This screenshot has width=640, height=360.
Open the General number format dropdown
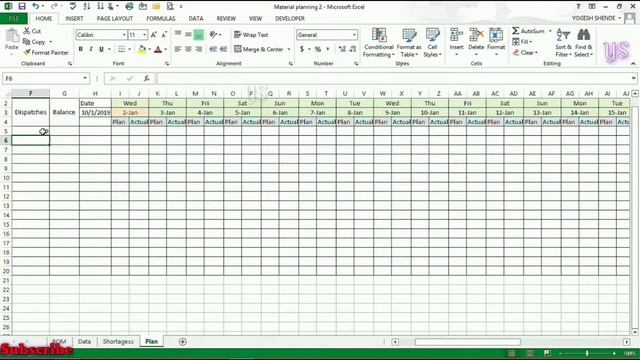click(x=354, y=35)
